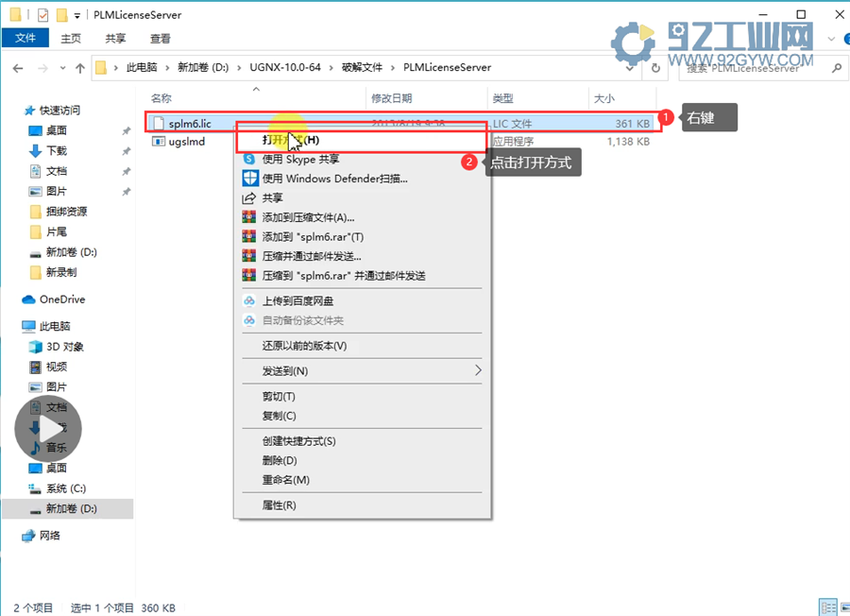Viewport: 850px width, 616px height.
Task: Choose 上传到百度网盘 in the context menu
Action: coord(362,301)
